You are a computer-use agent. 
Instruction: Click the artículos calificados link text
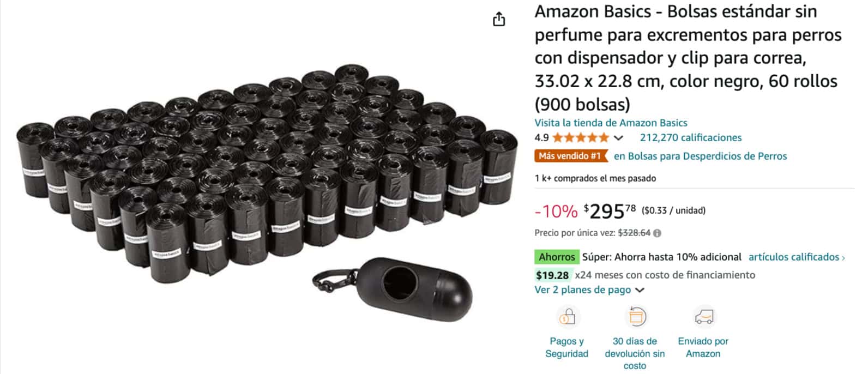[793, 257]
